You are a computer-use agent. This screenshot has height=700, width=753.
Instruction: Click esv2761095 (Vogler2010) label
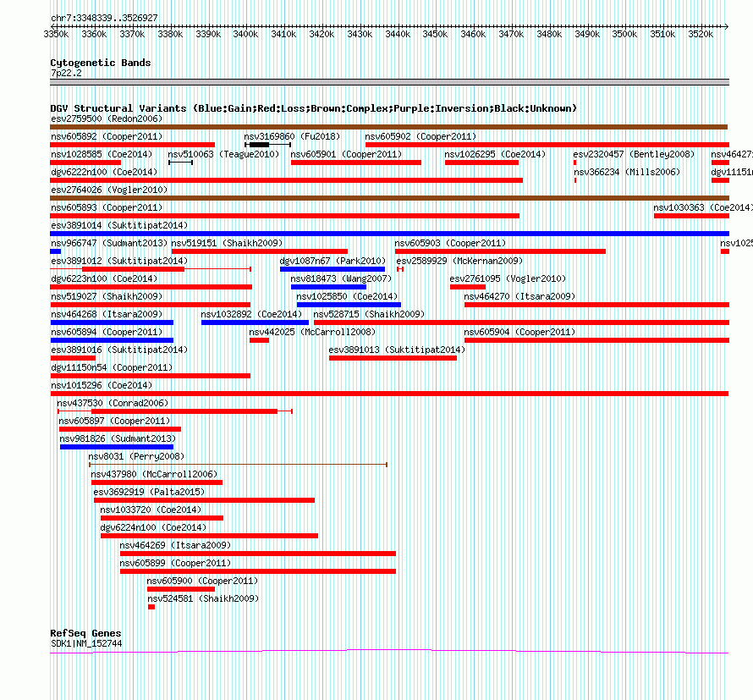[x=508, y=278]
